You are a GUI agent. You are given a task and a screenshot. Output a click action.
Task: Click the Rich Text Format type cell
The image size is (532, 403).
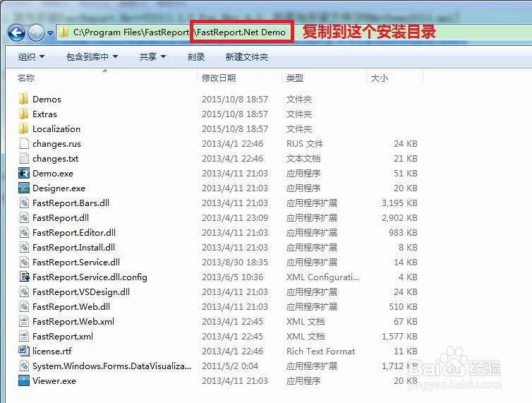(x=320, y=351)
